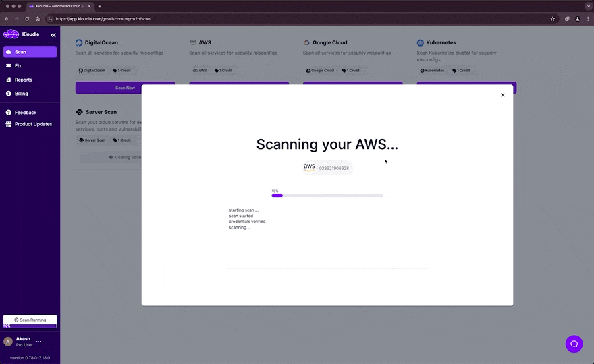Click the Akash avatar circle
594x364 pixels.
tap(8, 342)
